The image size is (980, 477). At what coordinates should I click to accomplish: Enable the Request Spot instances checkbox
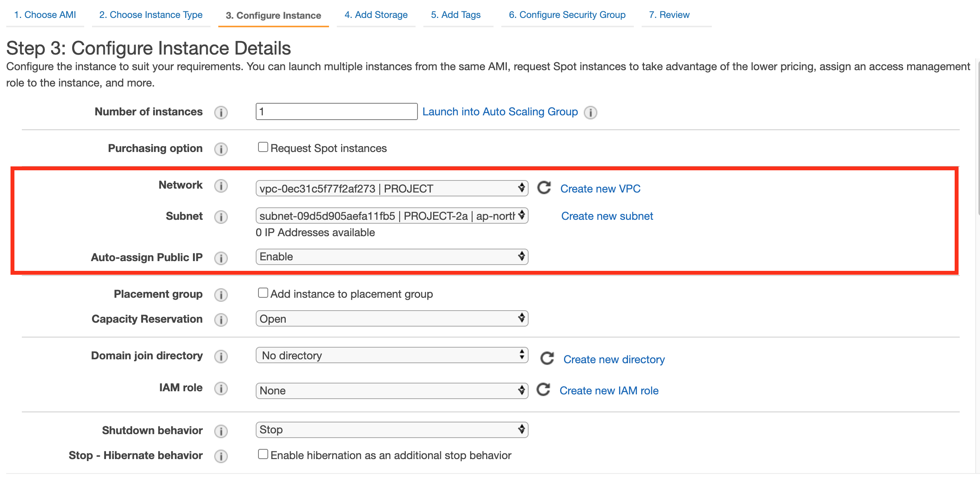[263, 147]
